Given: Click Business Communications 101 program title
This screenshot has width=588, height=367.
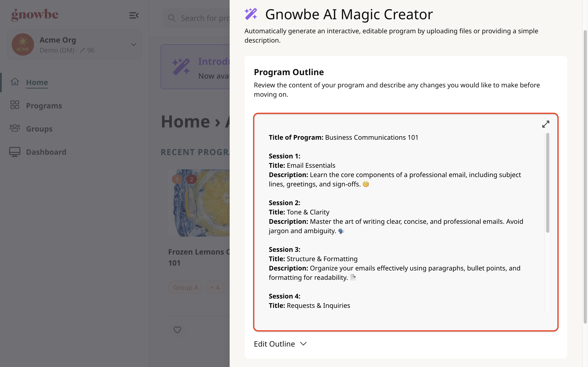Looking at the screenshot, I should (372, 137).
